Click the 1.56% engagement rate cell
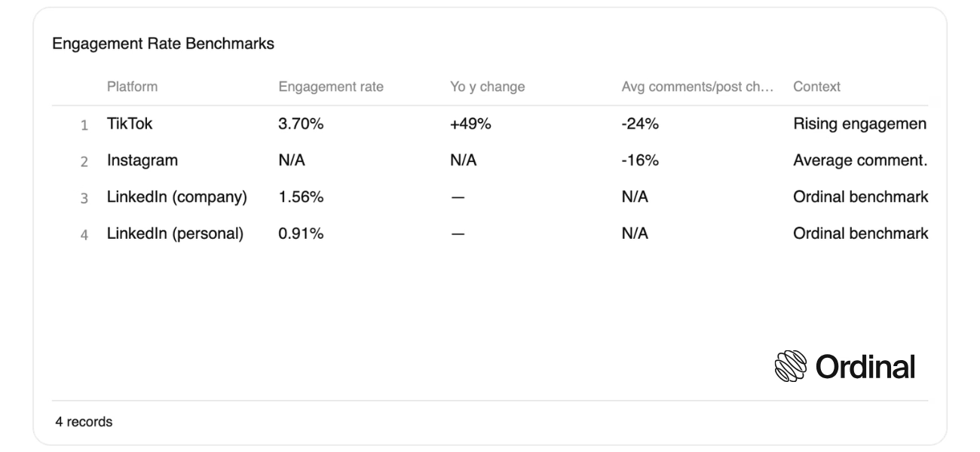 pos(301,197)
